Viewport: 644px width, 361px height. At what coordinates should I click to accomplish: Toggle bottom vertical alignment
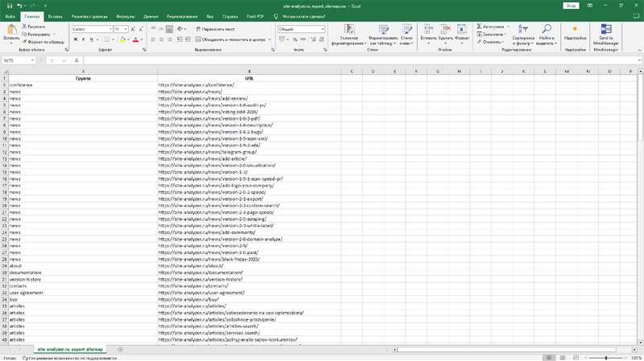[169, 29]
